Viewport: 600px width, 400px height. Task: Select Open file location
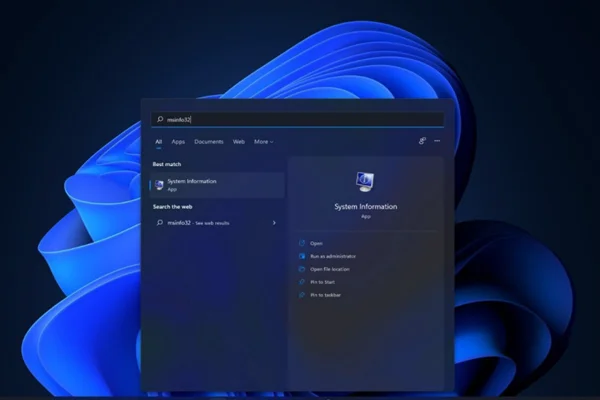[330, 269]
